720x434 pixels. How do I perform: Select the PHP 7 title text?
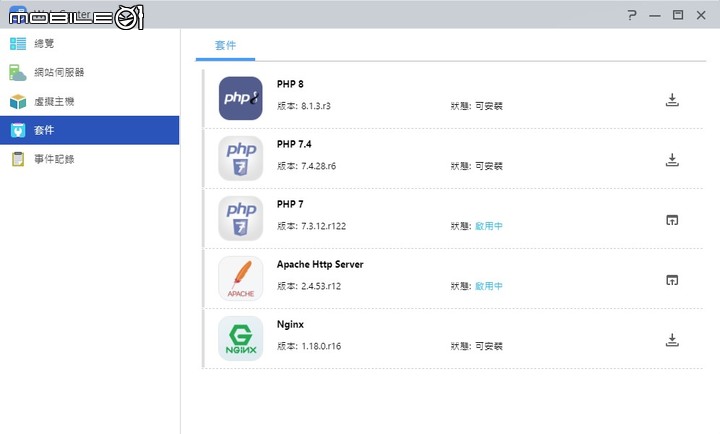290,204
